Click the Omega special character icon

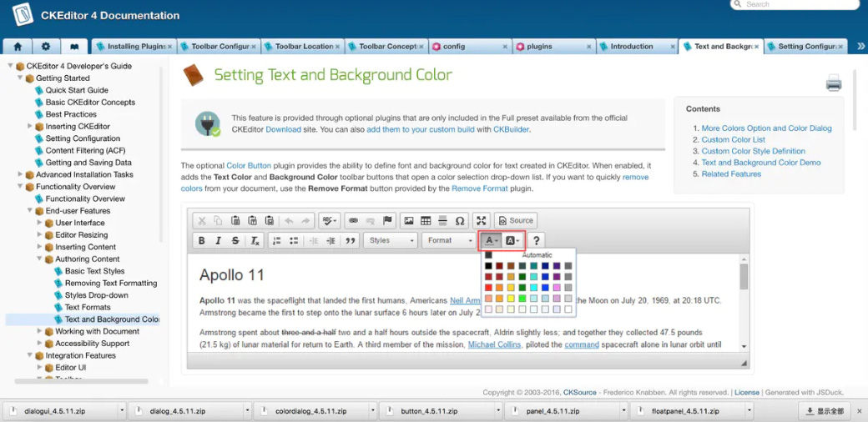tap(460, 220)
